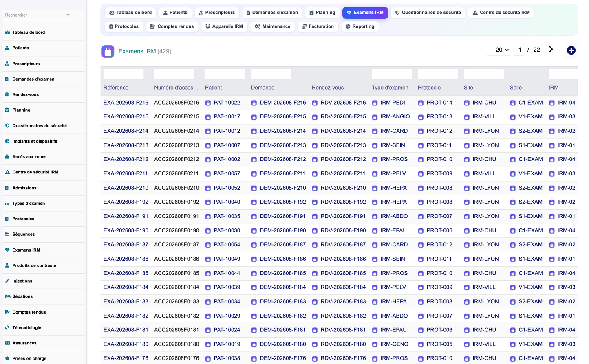Select the active Examens IRM tab
Image resolution: width=589 pixels, height=364 pixels.
[x=365, y=13]
